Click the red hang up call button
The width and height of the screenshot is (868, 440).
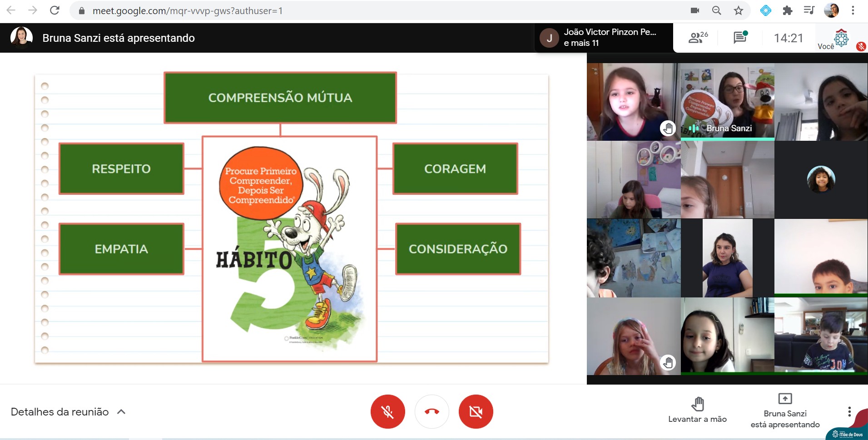point(432,411)
